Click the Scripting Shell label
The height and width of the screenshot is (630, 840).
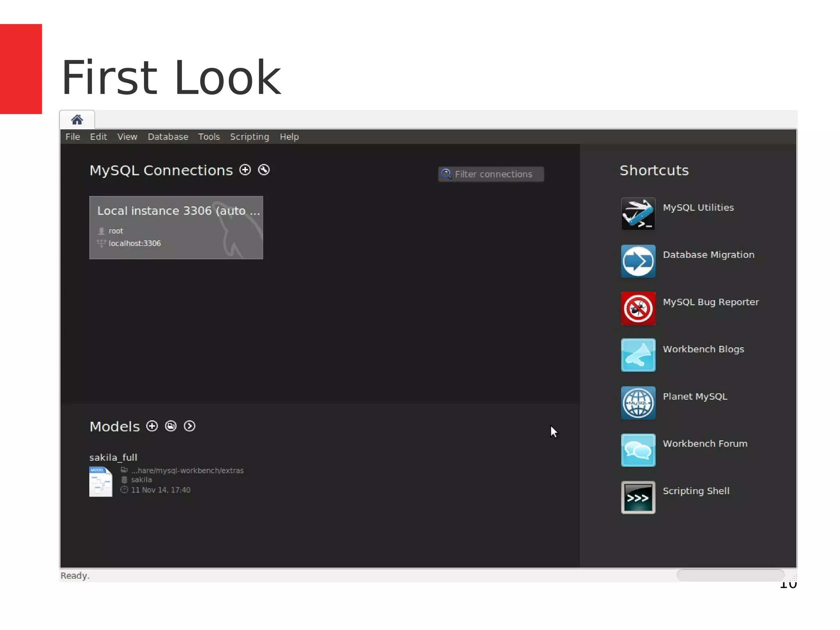[x=696, y=491]
